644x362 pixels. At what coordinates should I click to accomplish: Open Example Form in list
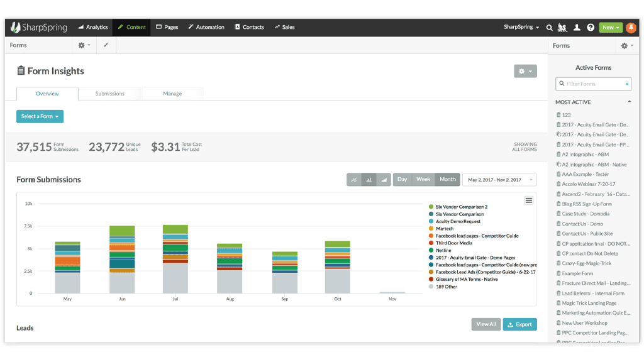point(575,273)
